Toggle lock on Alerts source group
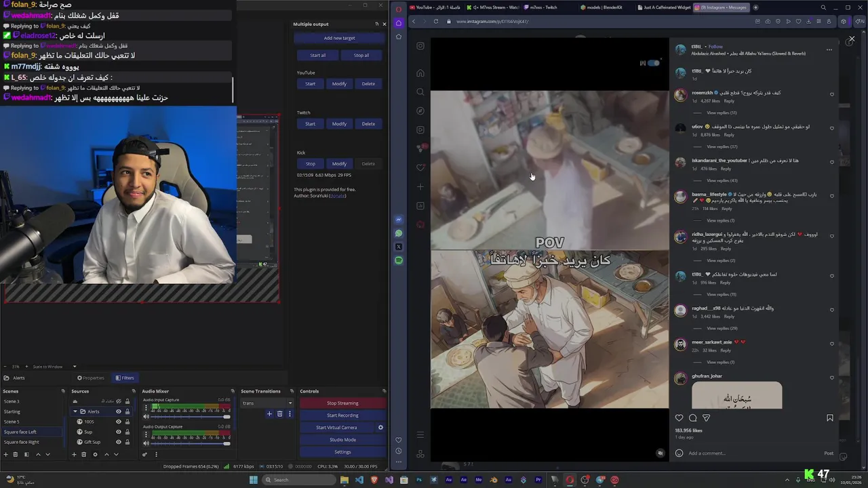The image size is (868, 488). tap(127, 411)
